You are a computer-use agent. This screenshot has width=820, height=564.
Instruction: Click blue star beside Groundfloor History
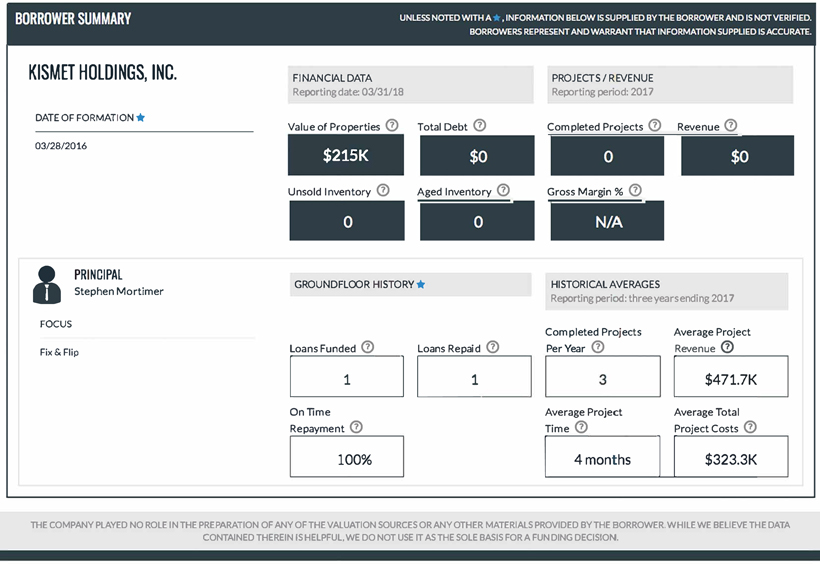(421, 285)
